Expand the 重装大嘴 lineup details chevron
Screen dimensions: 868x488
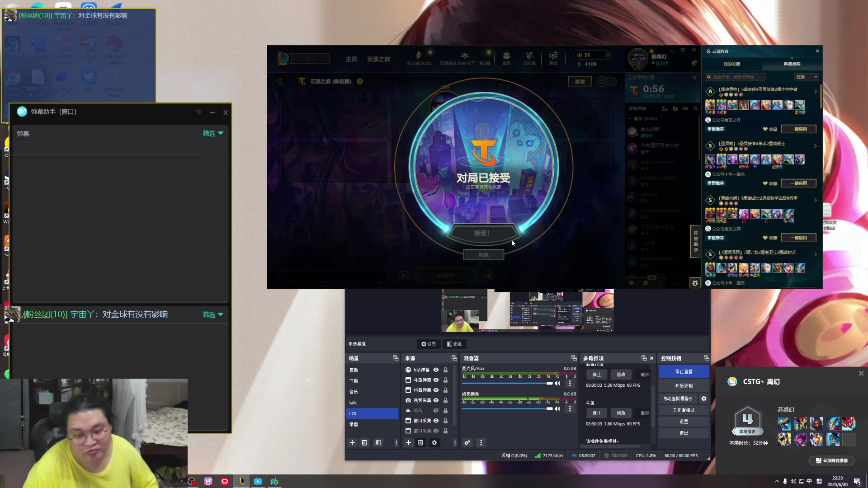coord(816,200)
